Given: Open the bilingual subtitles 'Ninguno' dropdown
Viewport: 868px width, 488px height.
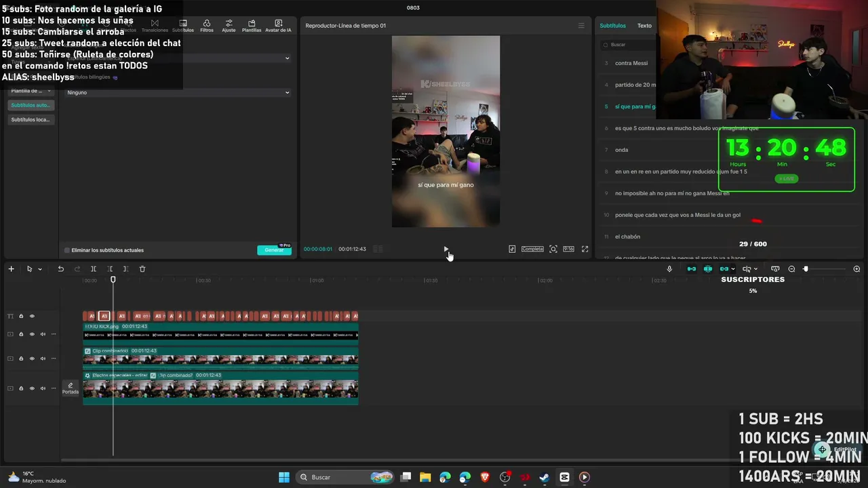Looking at the screenshot, I should click(x=178, y=92).
